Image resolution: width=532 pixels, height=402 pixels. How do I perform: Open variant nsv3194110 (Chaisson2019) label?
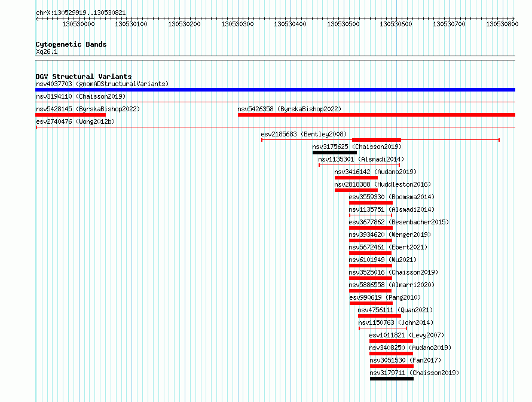81,96
